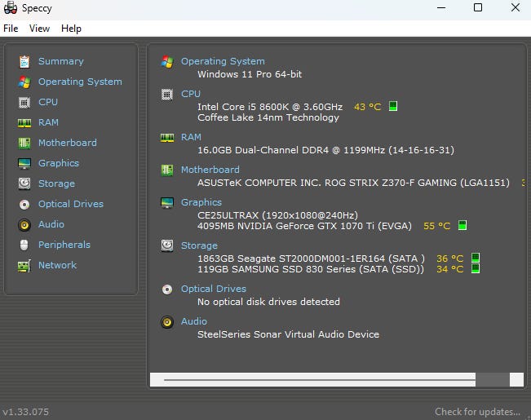
Task: Click the ASUSTeK ROG STRIX Z370-F text line
Action: [x=353, y=183]
